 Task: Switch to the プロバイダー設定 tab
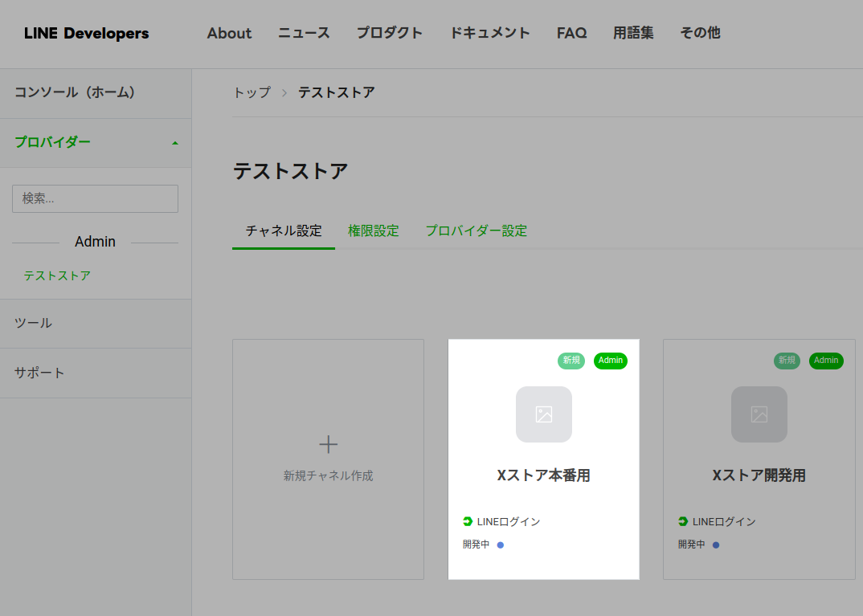point(476,231)
